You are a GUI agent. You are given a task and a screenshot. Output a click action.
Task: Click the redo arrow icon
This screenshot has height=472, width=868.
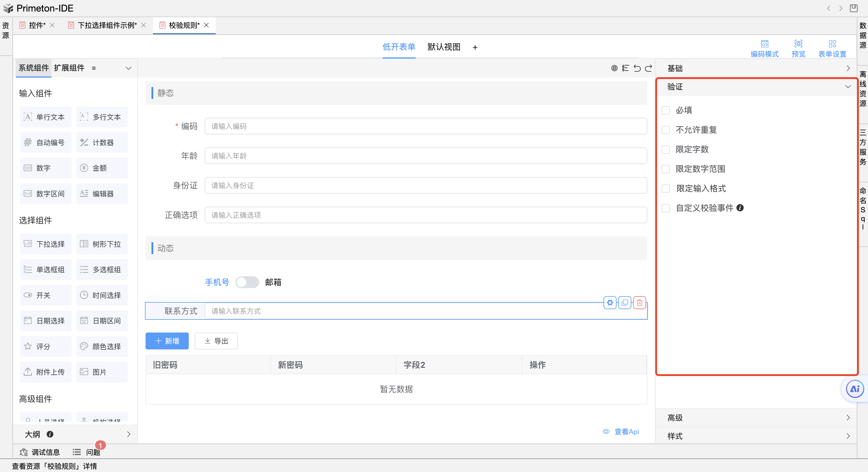coord(649,68)
